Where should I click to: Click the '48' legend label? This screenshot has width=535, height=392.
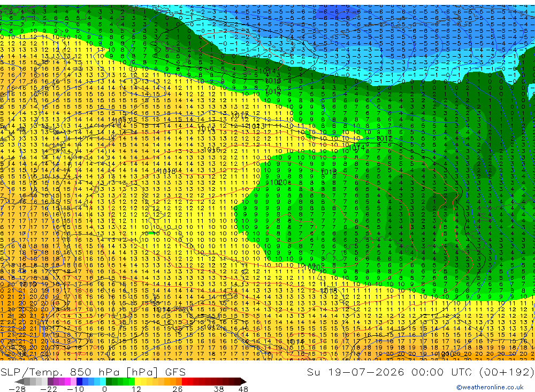tap(243, 389)
